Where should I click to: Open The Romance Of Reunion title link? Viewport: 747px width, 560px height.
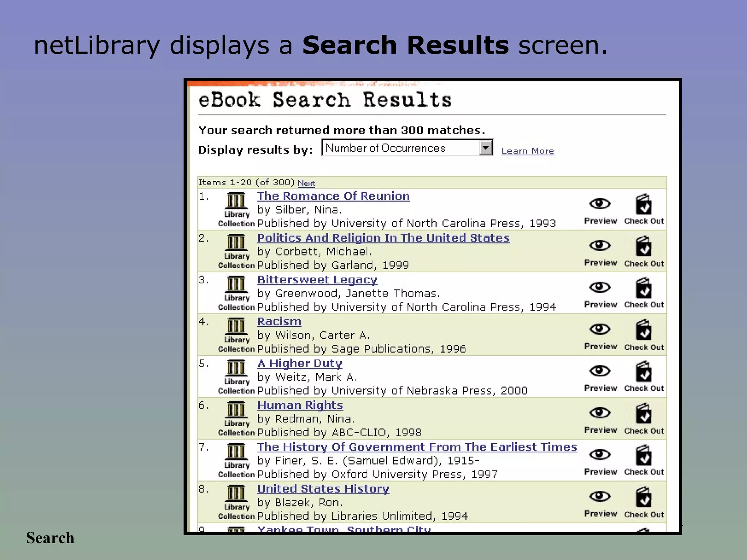click(x=333, y=196)
